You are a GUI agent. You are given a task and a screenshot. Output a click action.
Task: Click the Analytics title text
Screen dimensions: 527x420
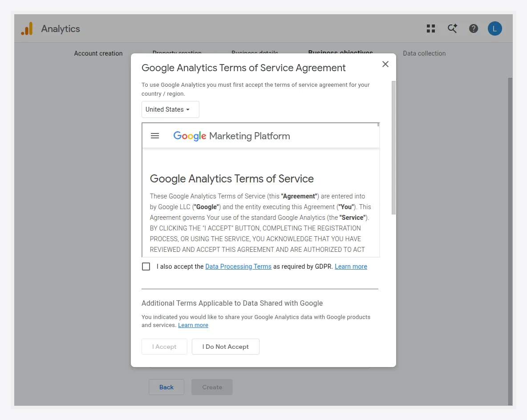61,29
